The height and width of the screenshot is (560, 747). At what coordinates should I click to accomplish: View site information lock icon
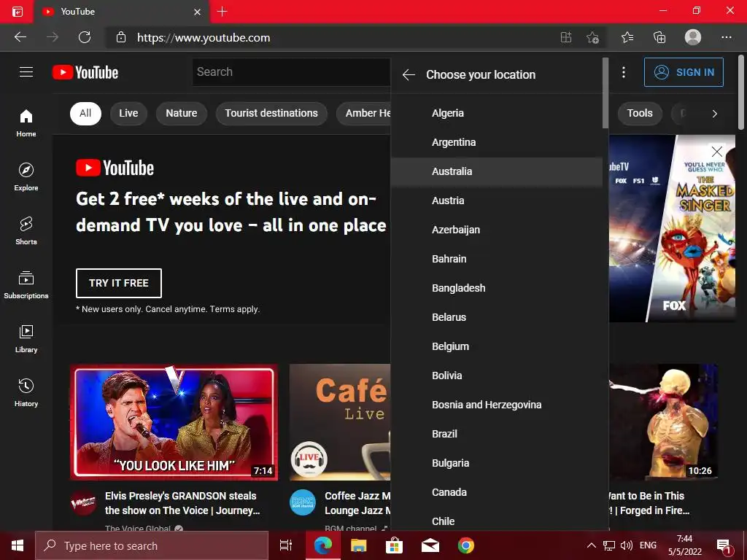[x=121, y=37]
